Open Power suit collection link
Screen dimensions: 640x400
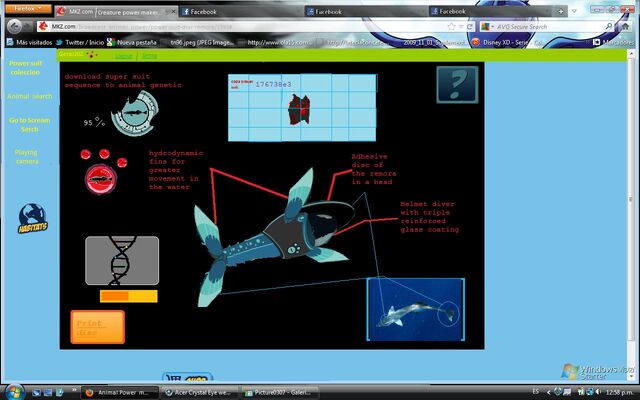coord(25,68)
